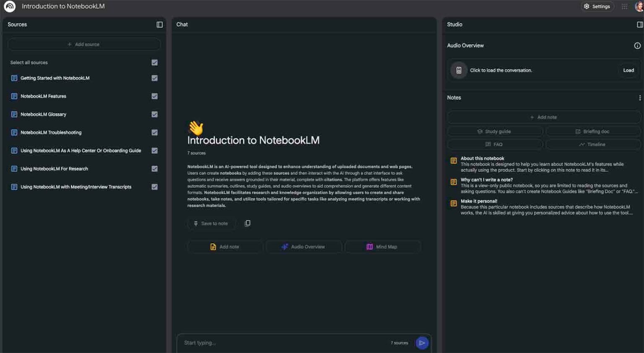
Task: Open the Mind Map
Action: 382,247
